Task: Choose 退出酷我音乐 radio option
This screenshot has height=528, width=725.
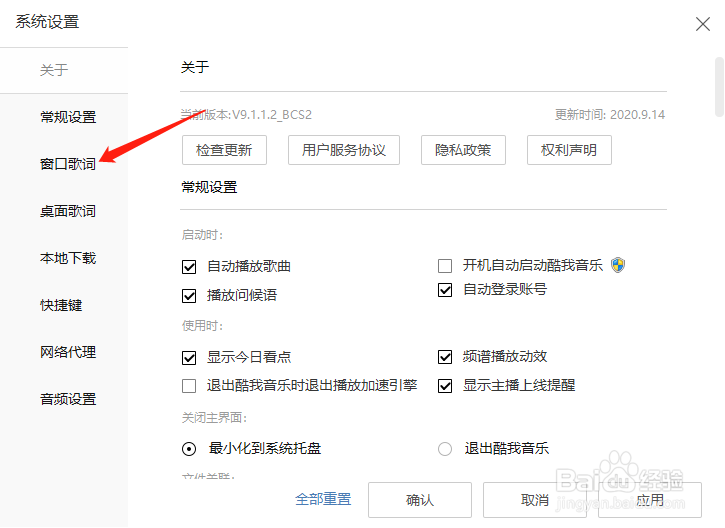Action: click(x=445, y=449)
